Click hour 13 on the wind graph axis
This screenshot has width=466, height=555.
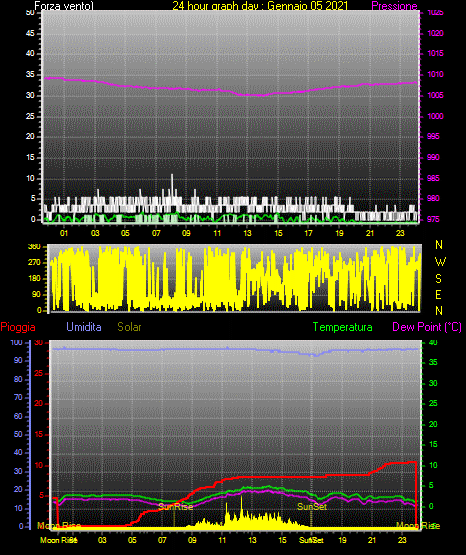[x=247, y=233]
